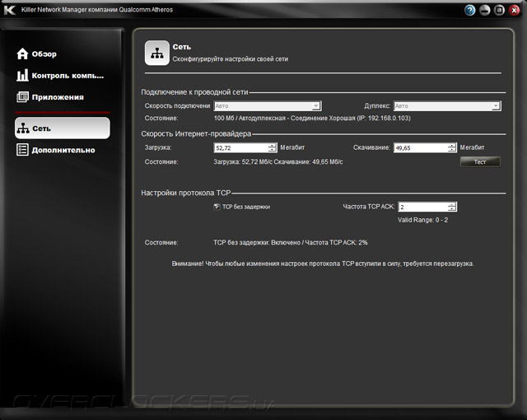Select the Сеть sidebar item
Image resolution: width=527 pixels, height=420 pixels.
click(63, 128)
